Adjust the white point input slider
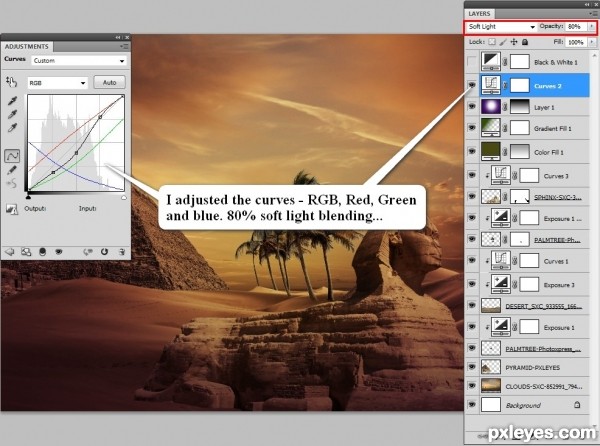The width and height of the screenshot is (600, 446). [124, 197]
